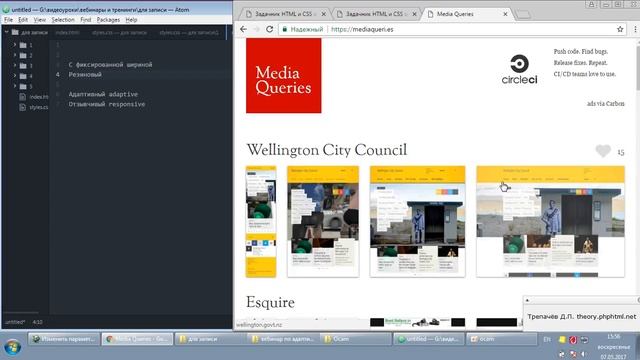Click the browser Forward arrow

click(x=257, y=29)
